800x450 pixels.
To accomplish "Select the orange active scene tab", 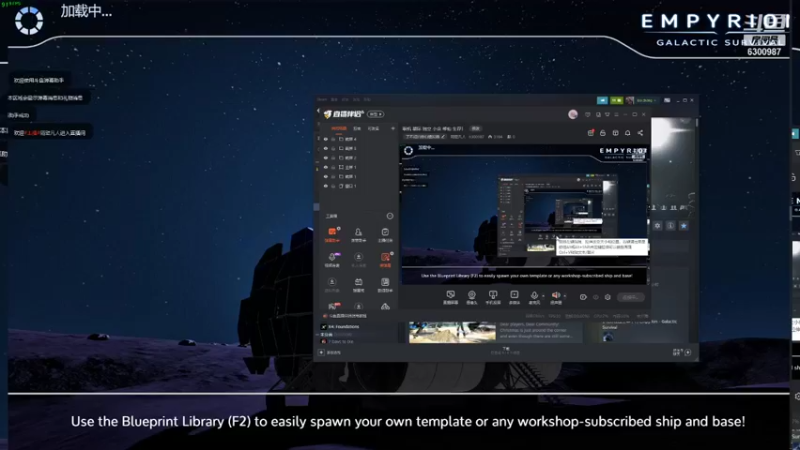I will [x=339, y=129].
